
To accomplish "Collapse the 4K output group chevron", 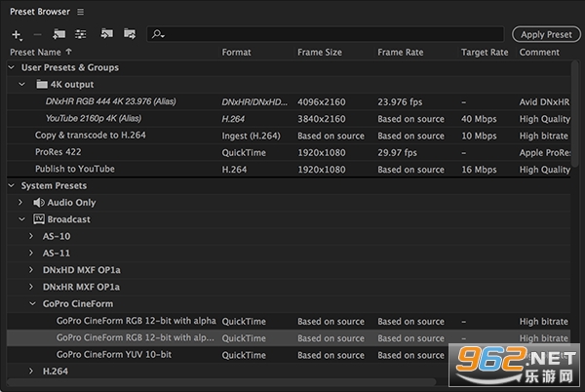I will (22, 84).
